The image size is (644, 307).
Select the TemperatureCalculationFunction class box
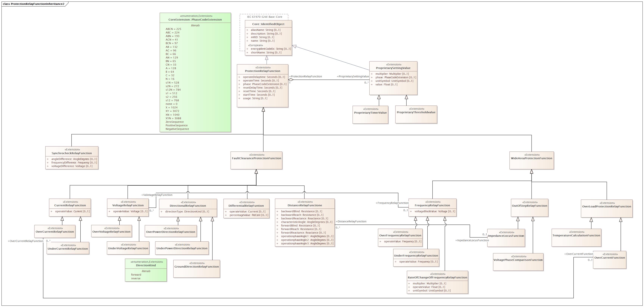576,238
